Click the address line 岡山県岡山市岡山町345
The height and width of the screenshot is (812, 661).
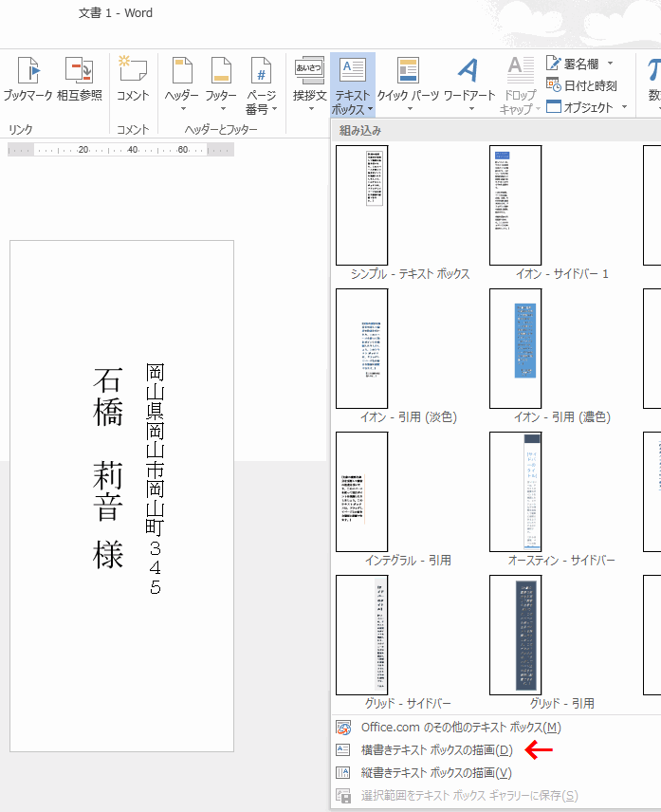155,478
